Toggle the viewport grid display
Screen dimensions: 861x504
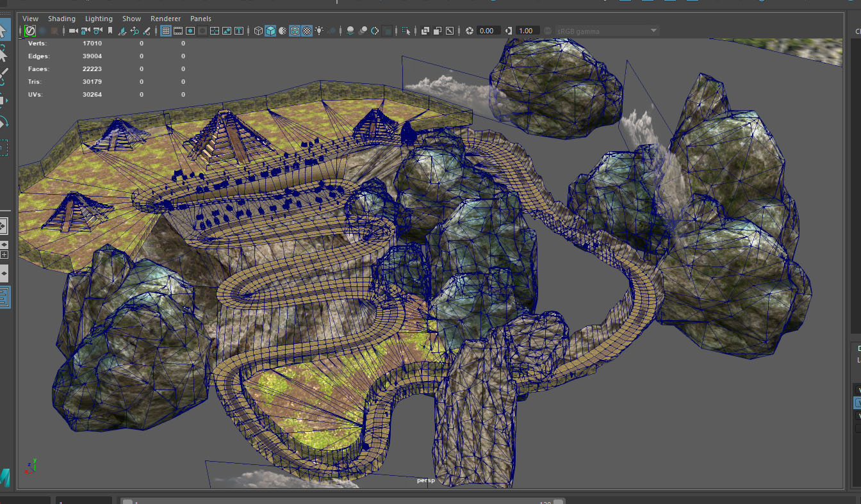click(165, 31)
